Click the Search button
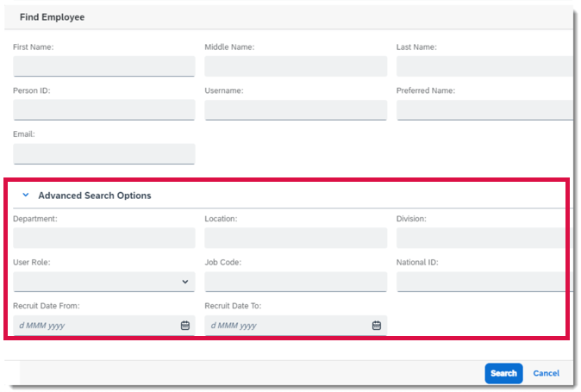The width and height of the screenshot is (581, 392). coord(503,373)
